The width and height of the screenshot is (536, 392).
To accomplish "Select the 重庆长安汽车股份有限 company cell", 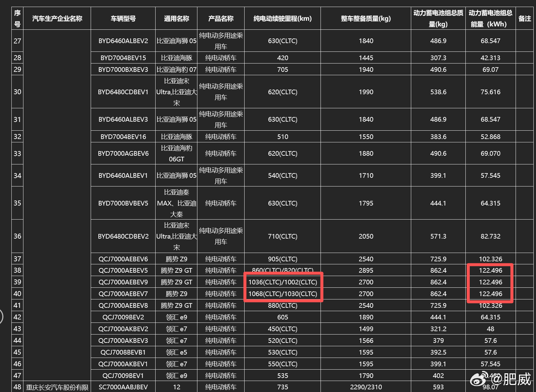I will (57, 387).
